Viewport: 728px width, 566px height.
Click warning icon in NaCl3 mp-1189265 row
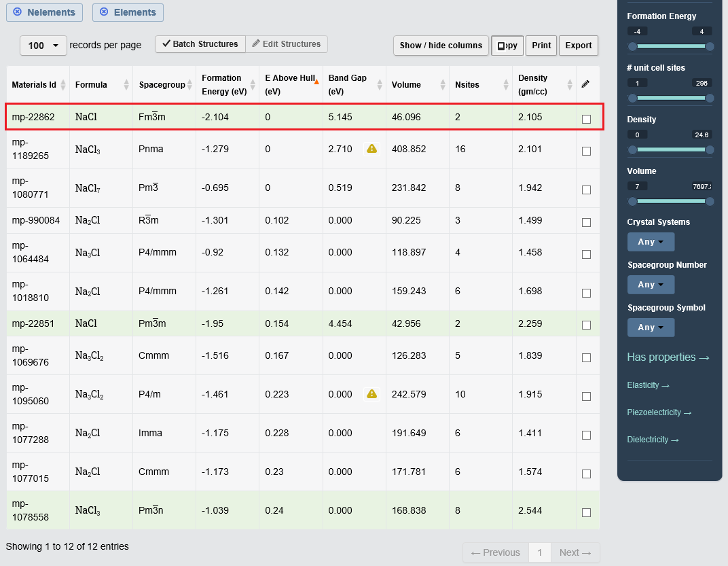click(372, 149)
